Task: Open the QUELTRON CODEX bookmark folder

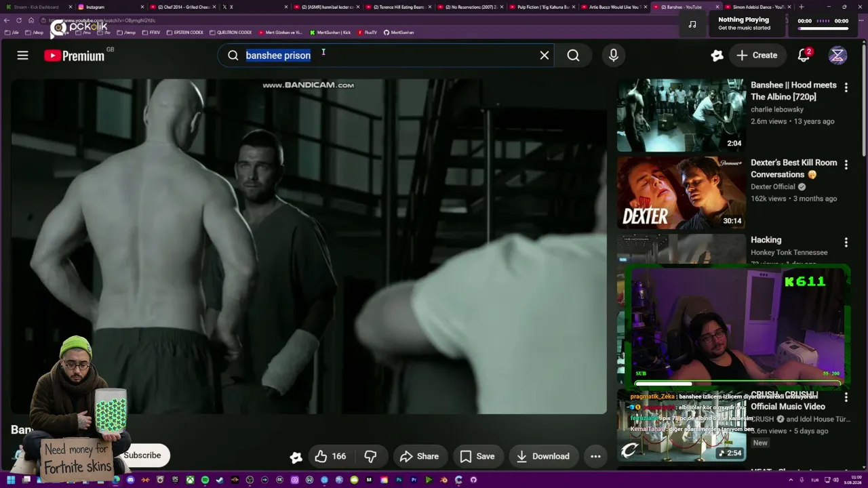Action: coord(230,33)
